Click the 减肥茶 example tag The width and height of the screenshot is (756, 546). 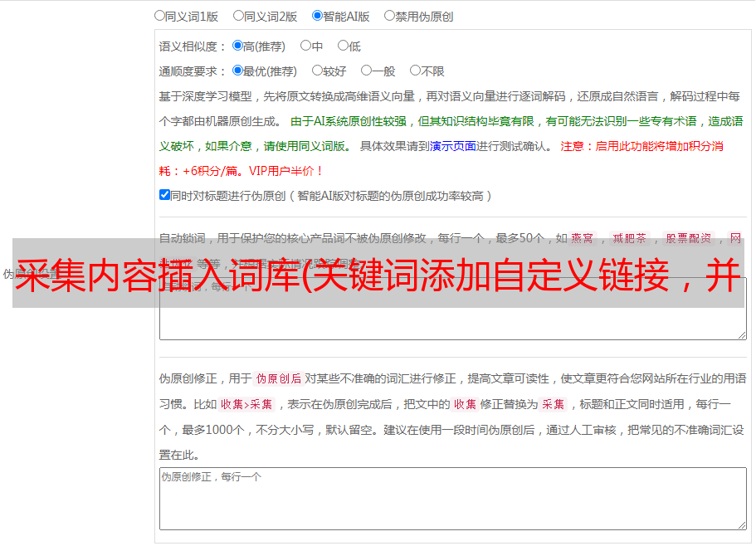(x=629, y=238)
